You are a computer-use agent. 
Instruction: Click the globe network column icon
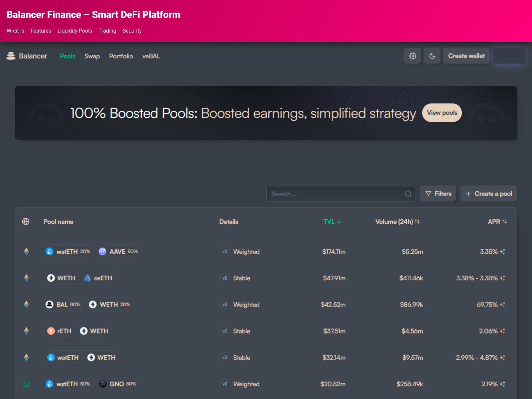[26, 221]
